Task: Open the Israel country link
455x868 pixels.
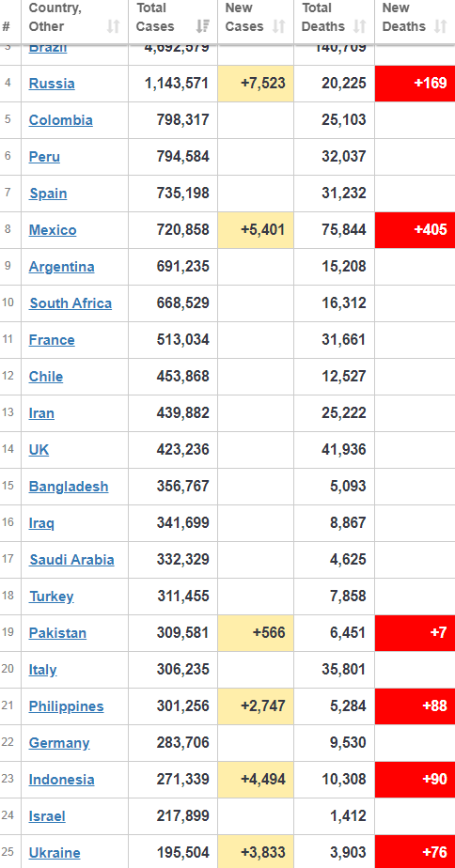Action: point(47,816)
